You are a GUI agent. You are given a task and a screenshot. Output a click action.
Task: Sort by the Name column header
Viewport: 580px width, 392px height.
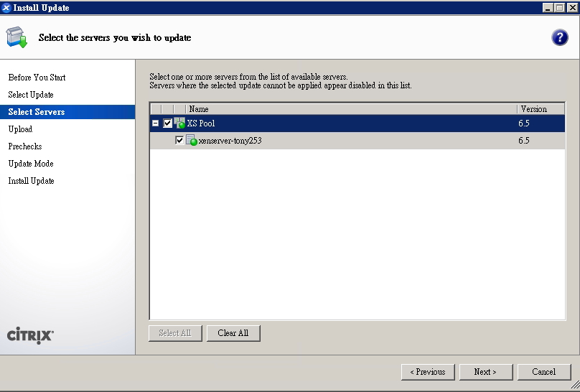point(352,109)
